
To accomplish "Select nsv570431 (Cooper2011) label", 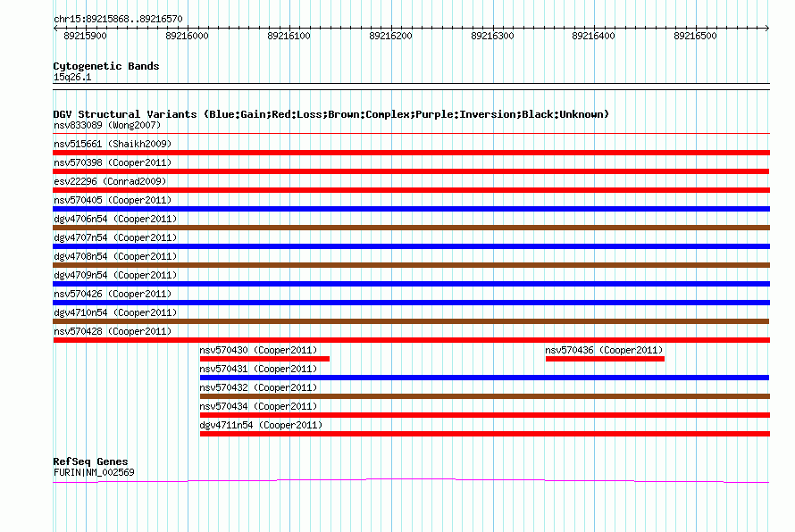I will pyautogui.click(x=258, y=369).
